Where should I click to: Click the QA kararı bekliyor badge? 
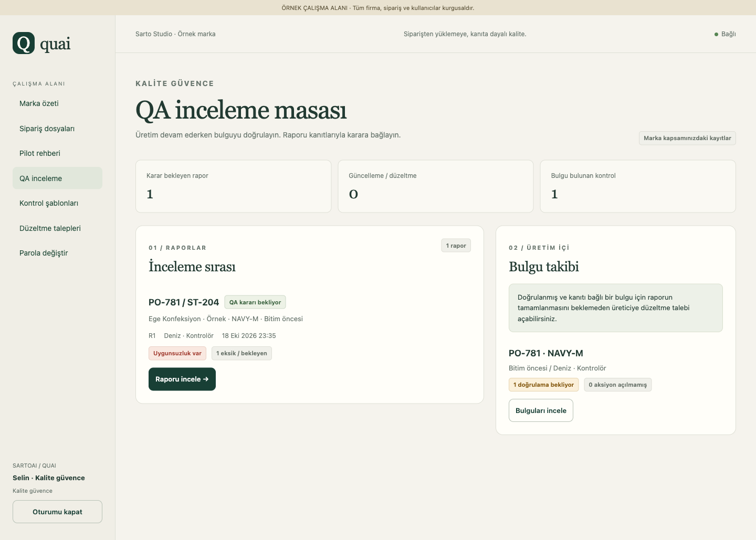pyautogui.click(x=255, y=302)
